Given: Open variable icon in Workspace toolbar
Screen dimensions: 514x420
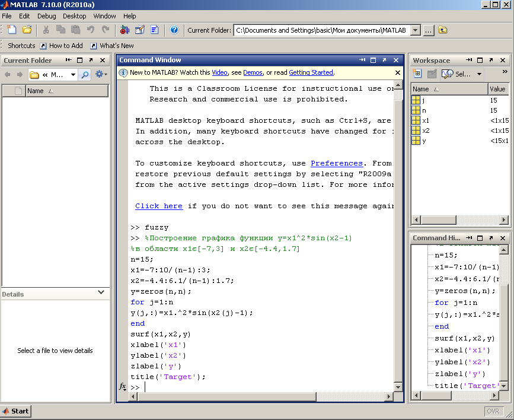Looking at the screenshot, I should pos(432,74).
